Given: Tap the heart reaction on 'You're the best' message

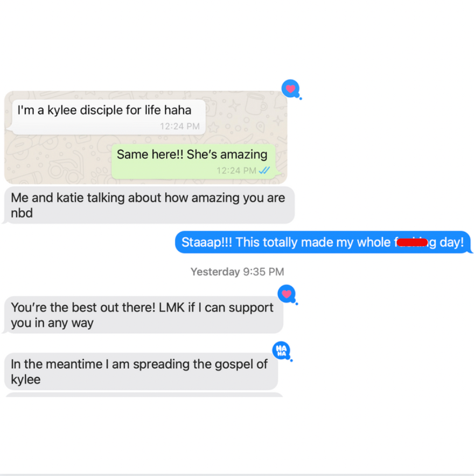Looking at the screenshot, I should click(287, 294).
